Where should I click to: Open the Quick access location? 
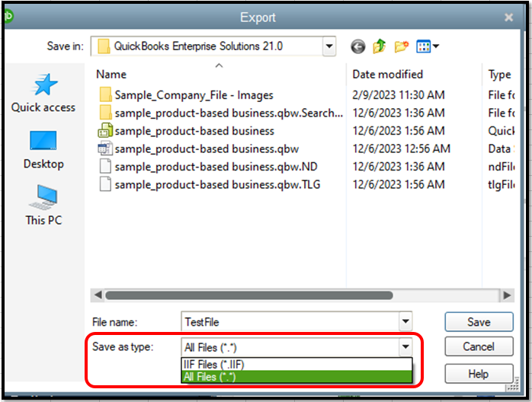point(43,93)
